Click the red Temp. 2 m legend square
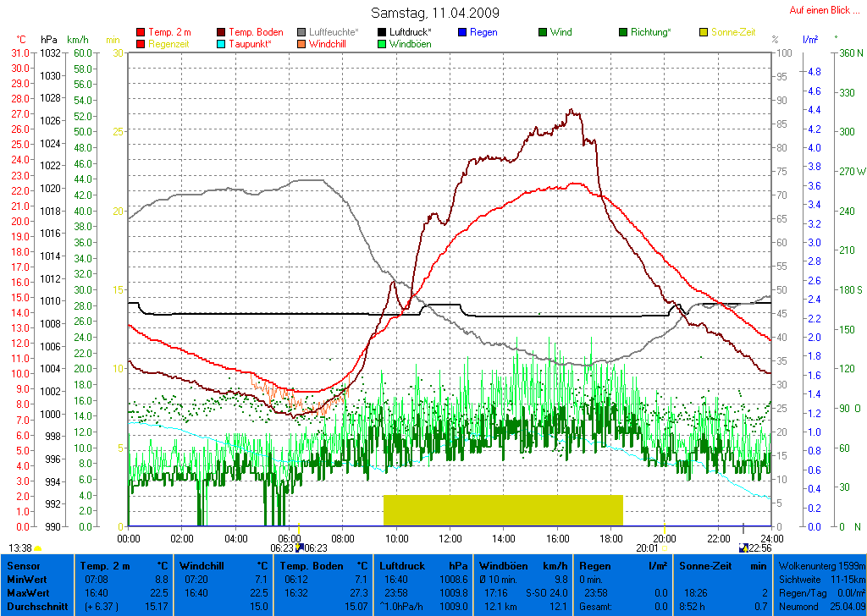This screenshot has width=867, height=616. (141, 32)
